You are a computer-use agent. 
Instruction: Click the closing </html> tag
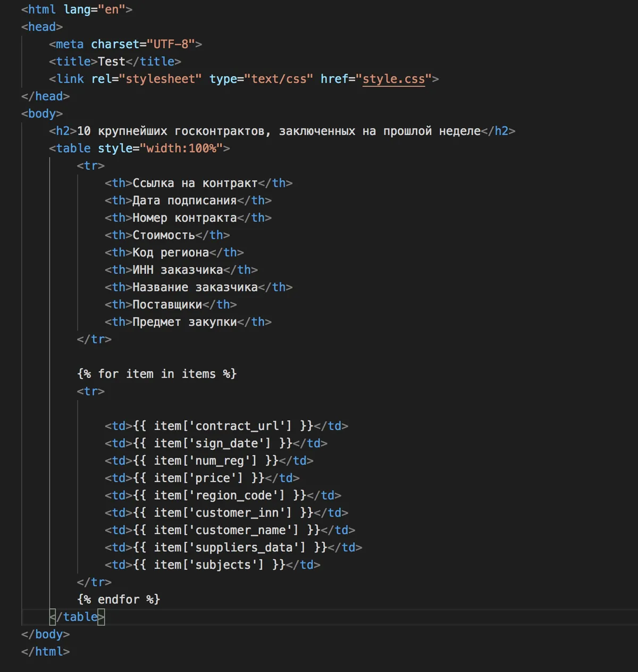click(46, 651)
